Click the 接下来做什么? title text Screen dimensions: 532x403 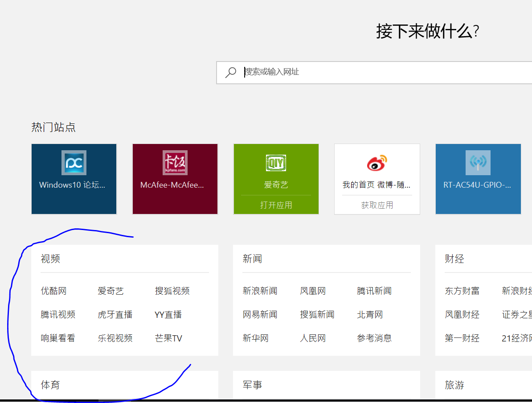pos(427,31)
